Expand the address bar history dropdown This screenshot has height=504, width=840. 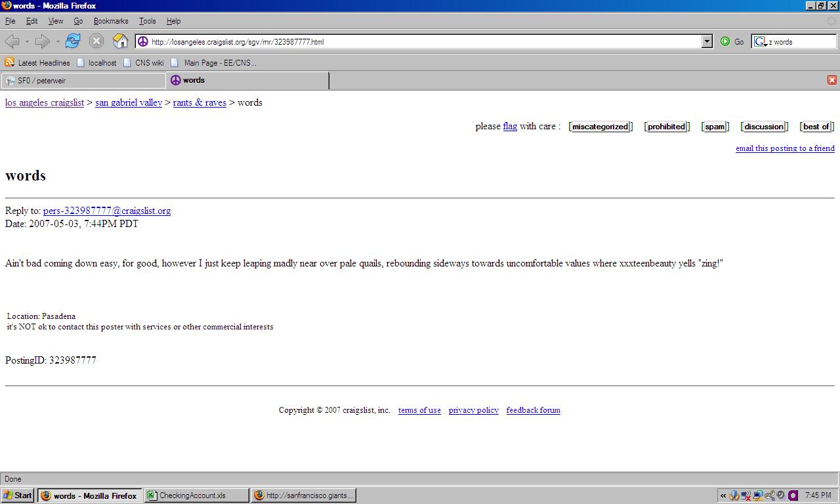pyautogui.click(x=707, y=41)
